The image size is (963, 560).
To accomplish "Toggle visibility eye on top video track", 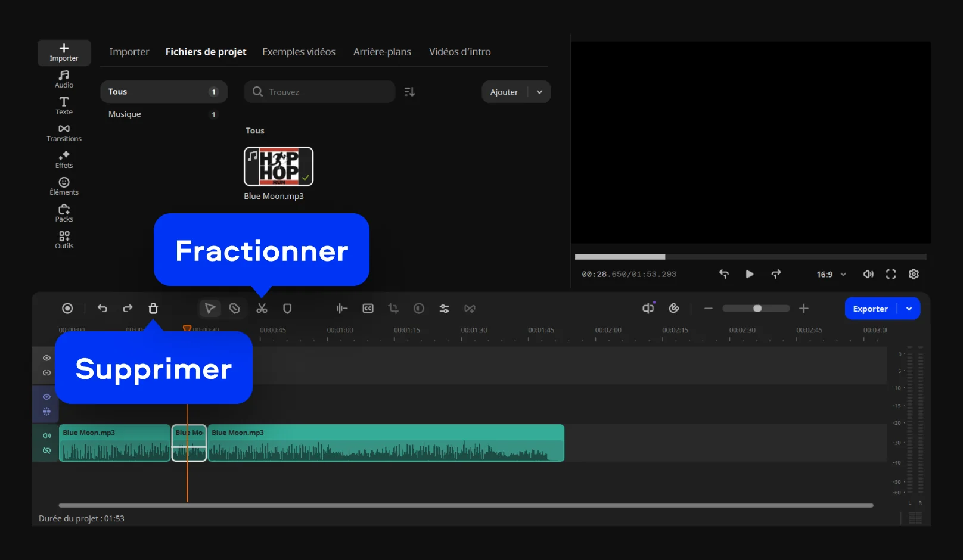I will (46, 358).
